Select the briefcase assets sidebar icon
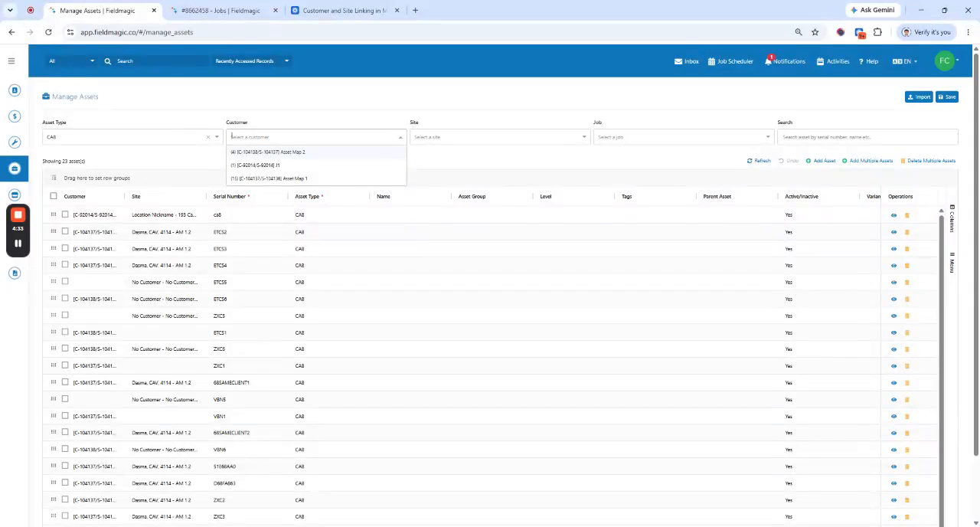 pyautogui.click(x=15, y=169)
